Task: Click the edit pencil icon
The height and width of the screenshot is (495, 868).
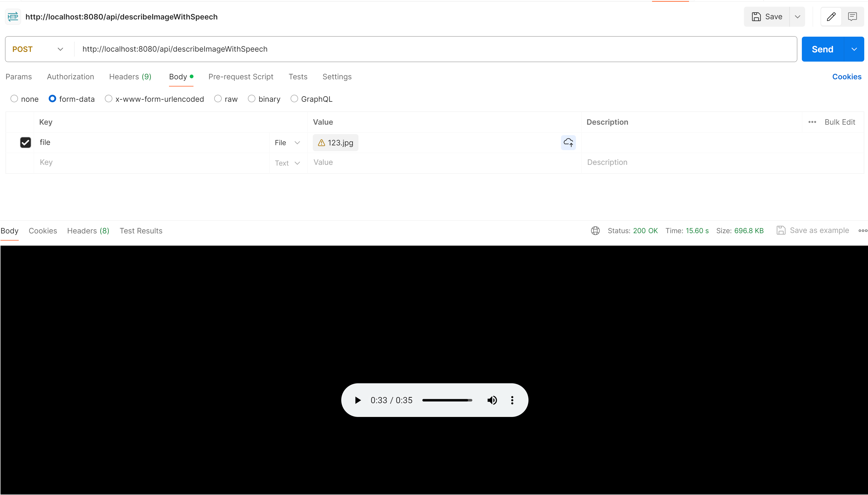Action: click(x=831, y=17)
